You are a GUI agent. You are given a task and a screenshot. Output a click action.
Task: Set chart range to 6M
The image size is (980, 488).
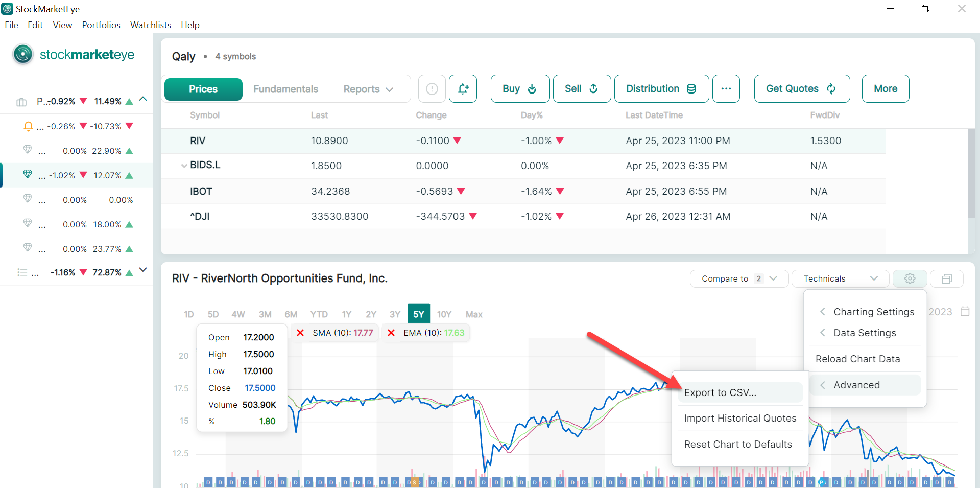pyautogui.click(x=291, y=314)
